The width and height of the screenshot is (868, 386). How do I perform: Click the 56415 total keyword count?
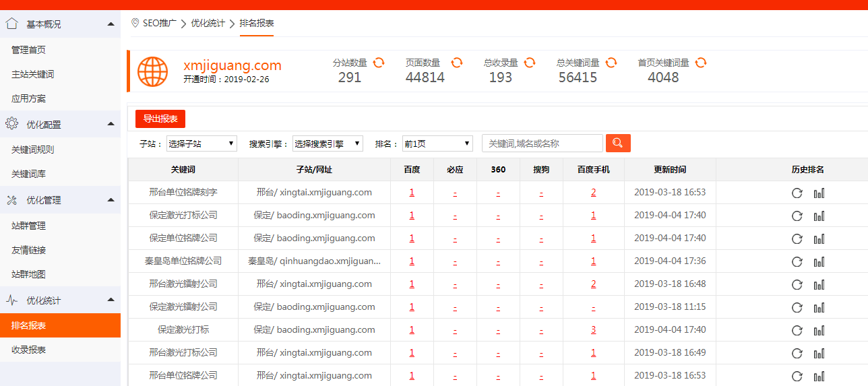click(578, 77)
